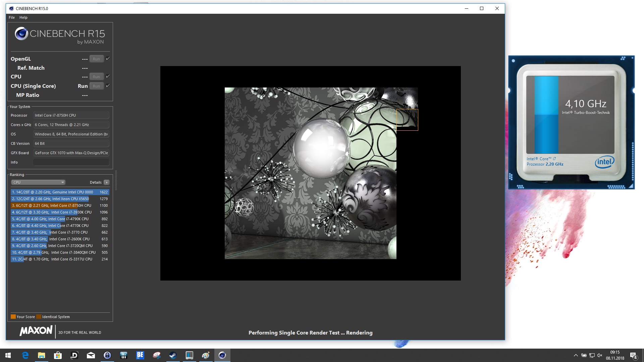The height and width of the screenshot is (362, 644).
Task: Open the notification center with 4 alerts
Action: [x=633, y=356]
